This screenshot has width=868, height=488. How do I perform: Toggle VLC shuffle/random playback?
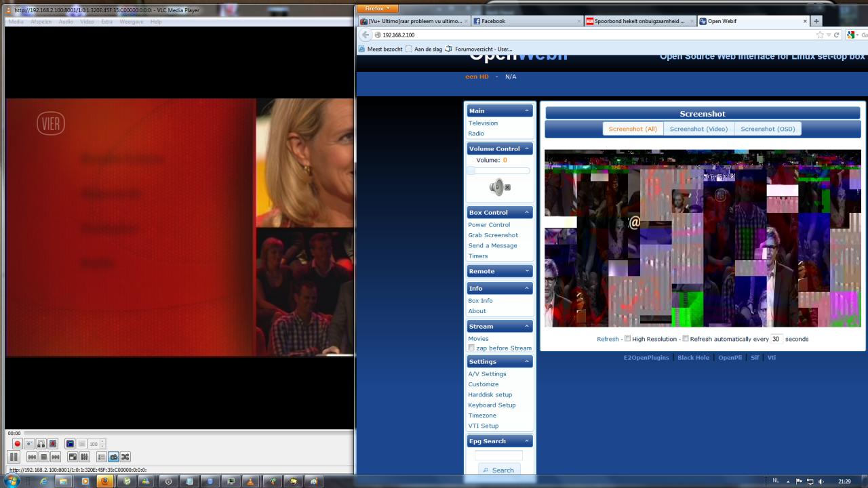click(x=125, y=457)
